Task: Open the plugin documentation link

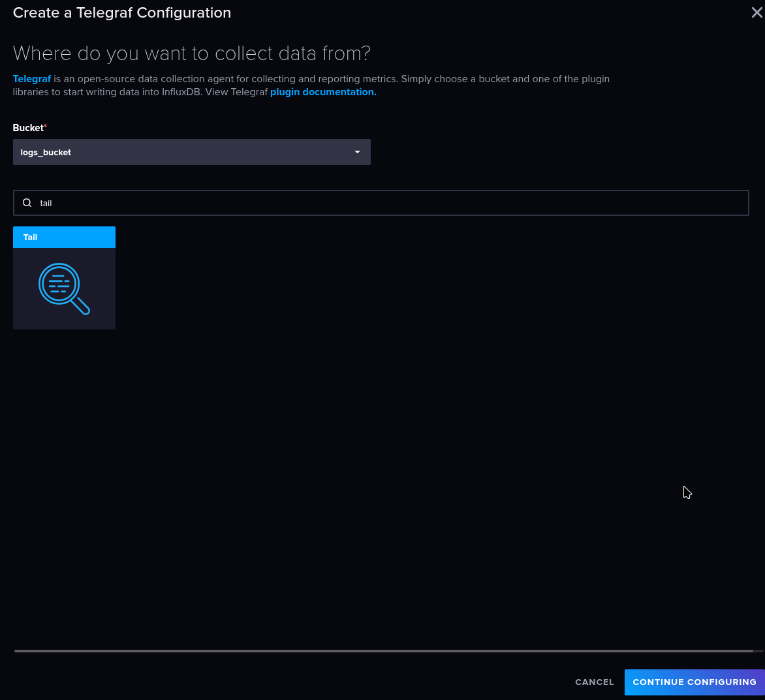Action: click(x=323, y=92)
